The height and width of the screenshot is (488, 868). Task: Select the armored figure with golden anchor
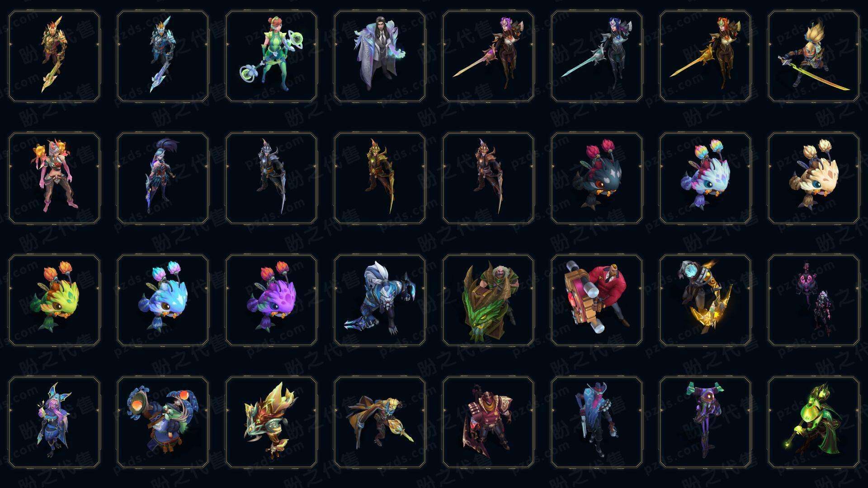[705, 300]
